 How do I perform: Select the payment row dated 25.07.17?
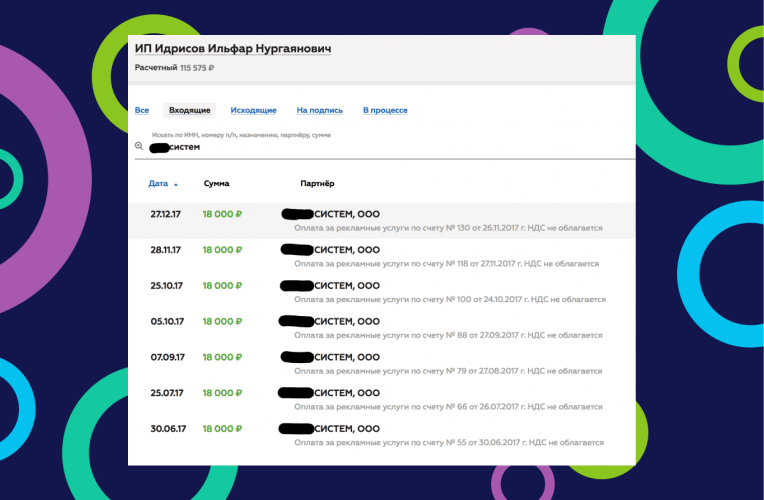point(382,399)
